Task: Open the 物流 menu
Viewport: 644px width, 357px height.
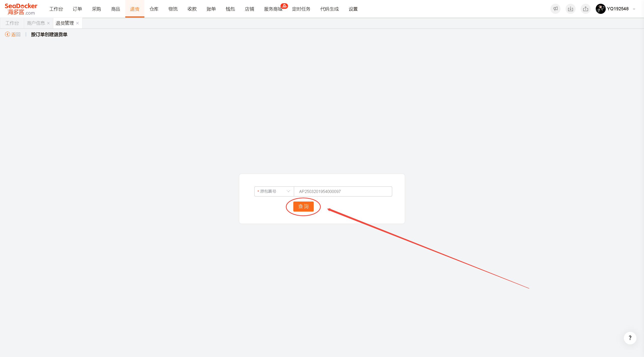Action: (x=173, y=9)
